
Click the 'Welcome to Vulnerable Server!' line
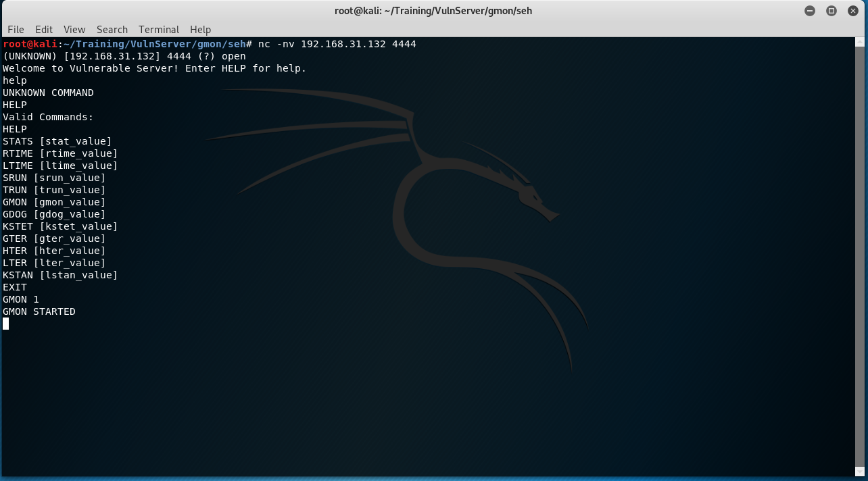154,68
